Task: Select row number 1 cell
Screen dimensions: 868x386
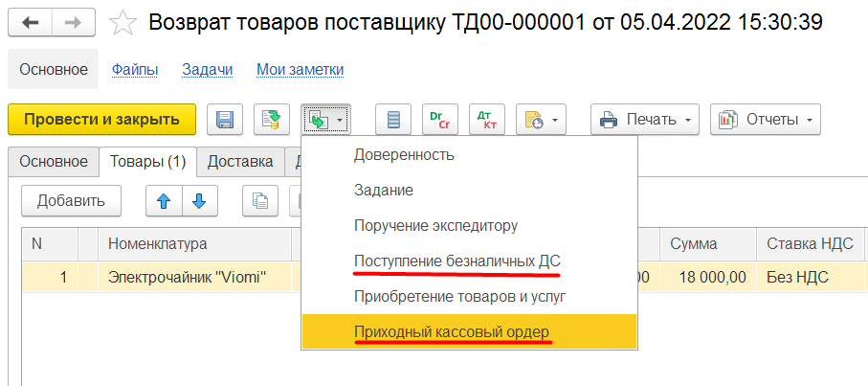Action: (x=51, y=277)
